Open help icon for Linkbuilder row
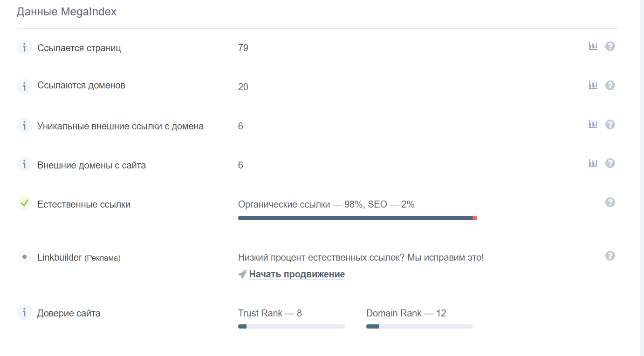This screenshot has width=644, height=356. click(x=610, y=256)
